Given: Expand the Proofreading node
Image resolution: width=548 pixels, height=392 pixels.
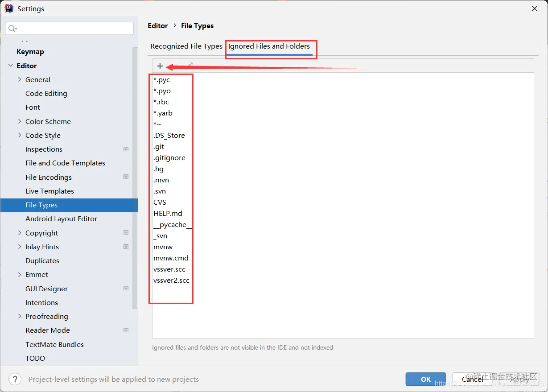Looking at the screenshot, I should [x=20, y=316].
